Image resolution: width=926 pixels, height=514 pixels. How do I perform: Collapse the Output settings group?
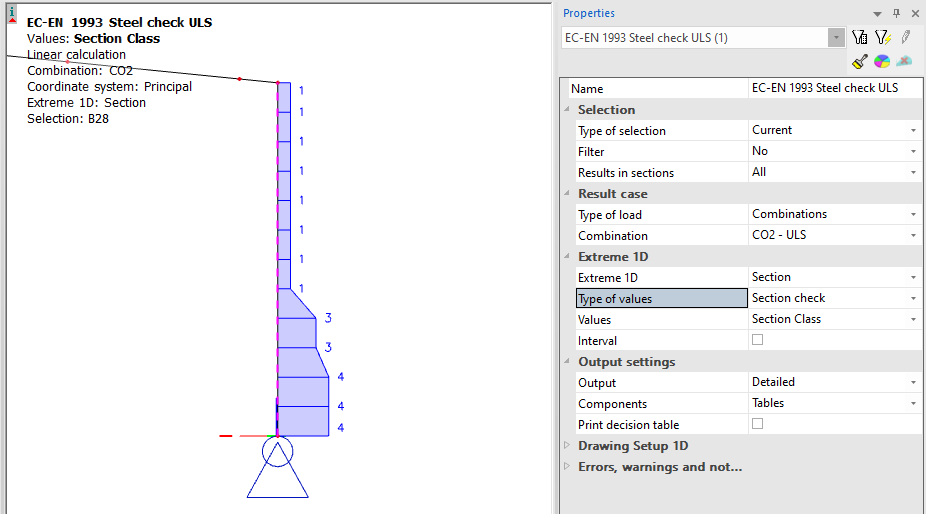(x=567, y=361)
